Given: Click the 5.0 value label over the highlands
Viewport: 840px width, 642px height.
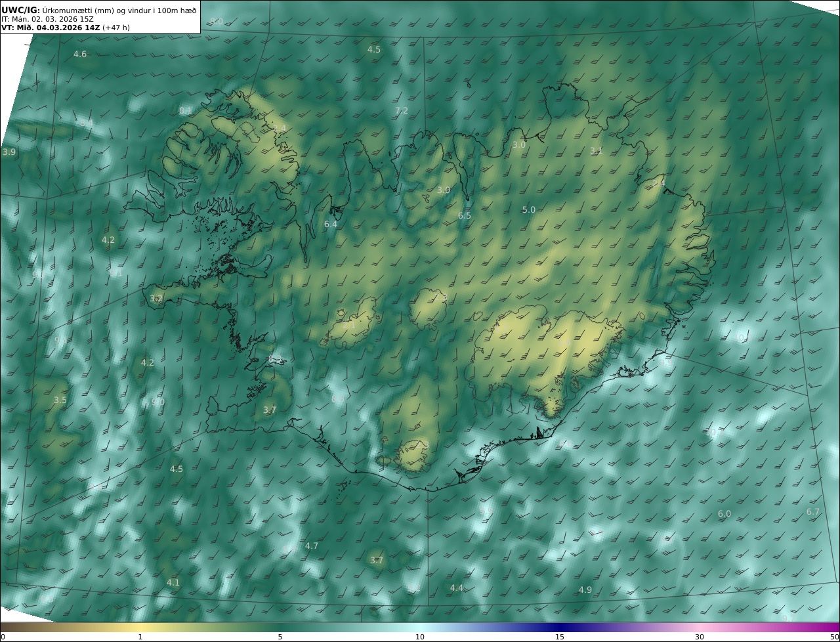Looking at the screenshot, I should tap(529, 210).
